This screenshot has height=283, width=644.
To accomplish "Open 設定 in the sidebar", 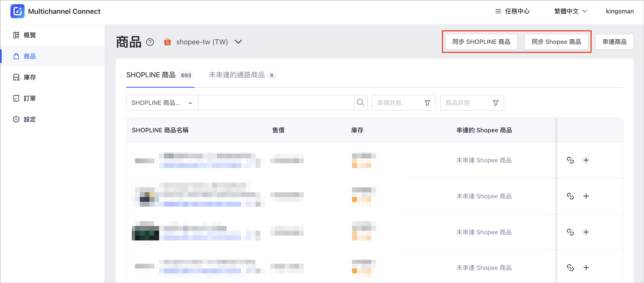I will 53,119.
